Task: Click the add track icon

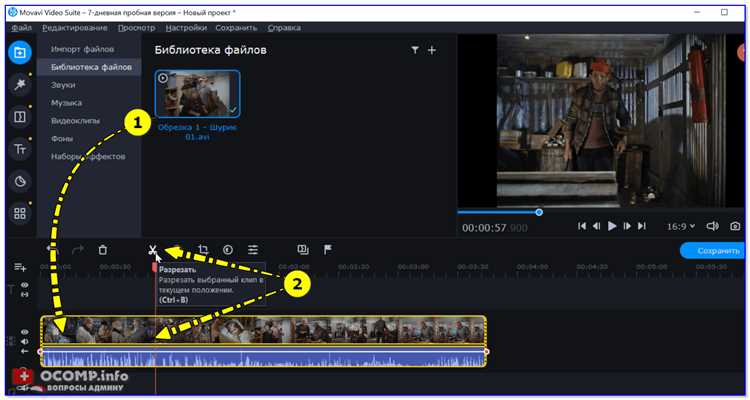Action: (x=20, y=267)
